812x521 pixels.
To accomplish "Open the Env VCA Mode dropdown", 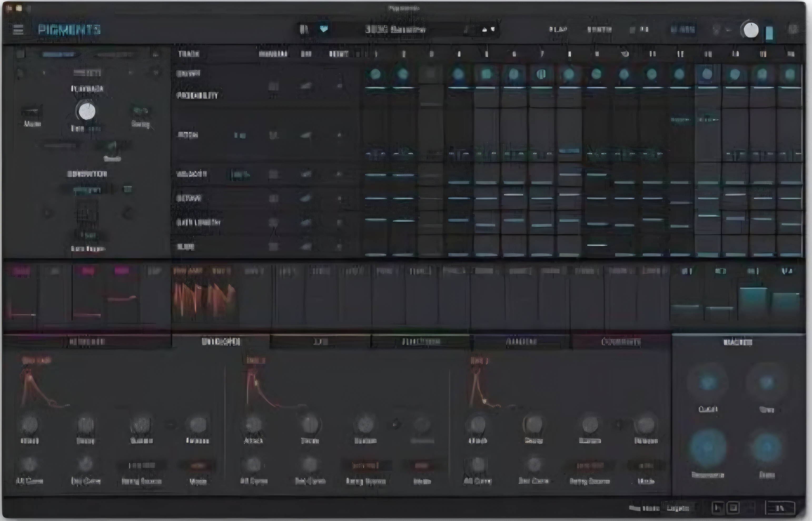I will pos(198,466).
